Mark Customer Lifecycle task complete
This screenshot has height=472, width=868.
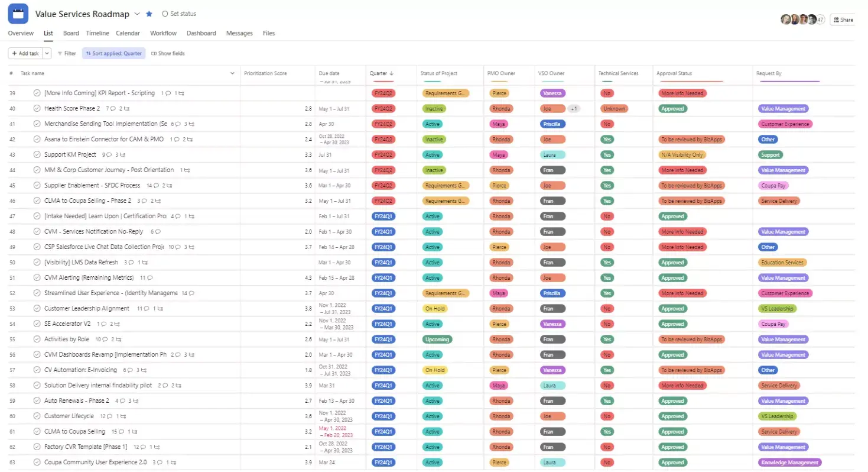pos(37,416)
